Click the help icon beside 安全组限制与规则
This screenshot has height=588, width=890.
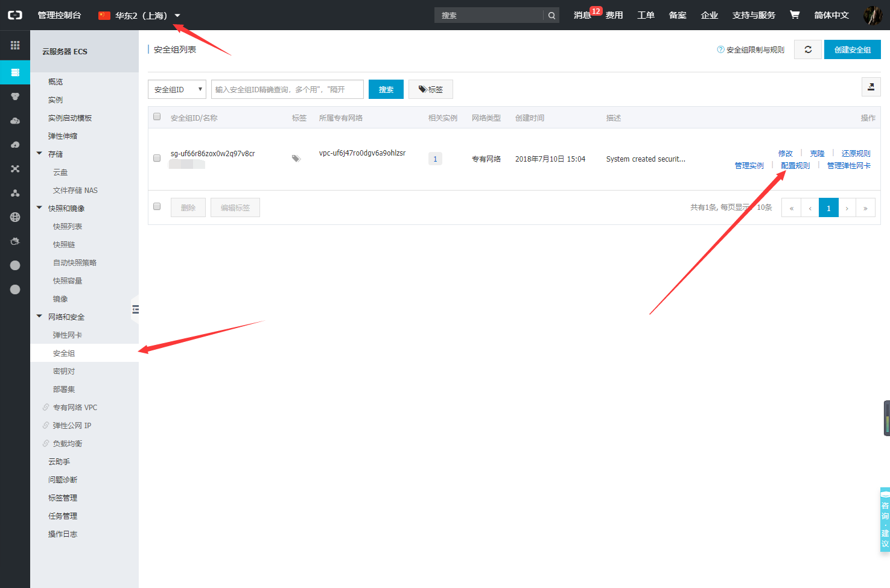point(720,49)
